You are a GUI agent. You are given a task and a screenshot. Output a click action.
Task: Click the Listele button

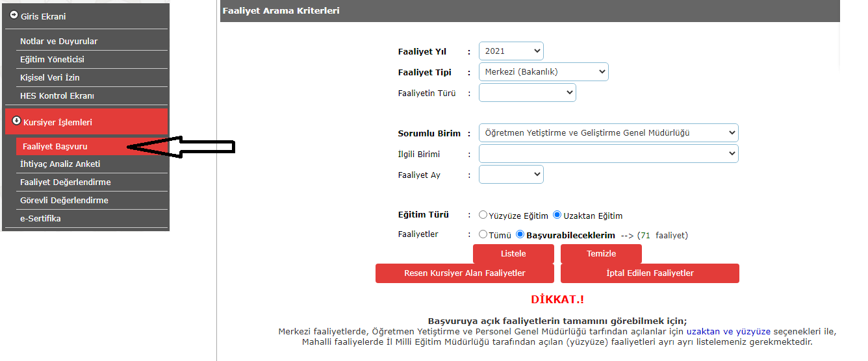(x=513, y=254)
